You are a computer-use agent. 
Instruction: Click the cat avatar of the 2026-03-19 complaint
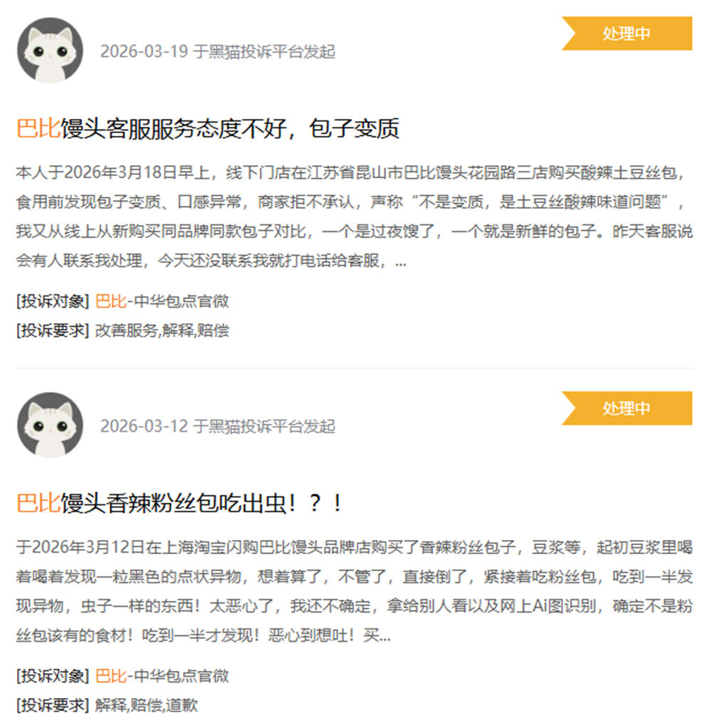[x=50, y=50]
